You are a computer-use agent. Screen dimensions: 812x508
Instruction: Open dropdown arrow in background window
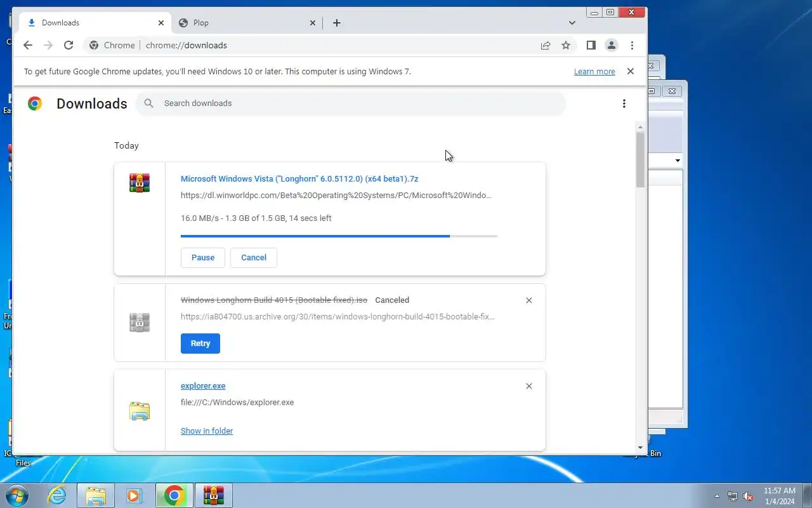coord(678,161)
